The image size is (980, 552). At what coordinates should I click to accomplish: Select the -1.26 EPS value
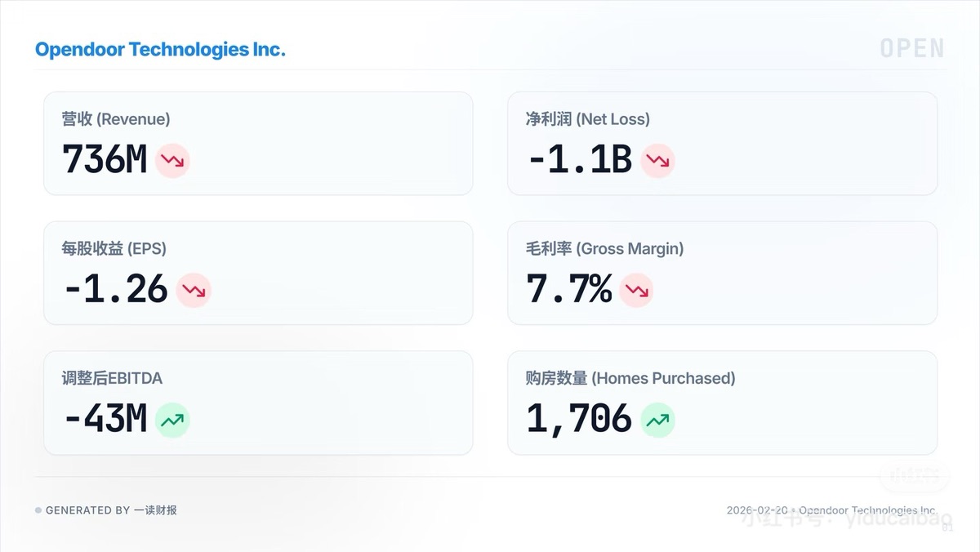point(115,289)
